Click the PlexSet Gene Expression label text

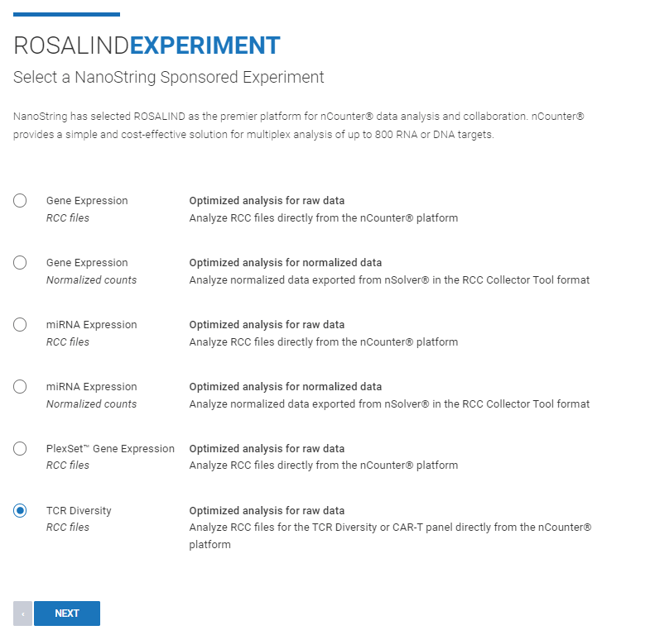point(110,448)
